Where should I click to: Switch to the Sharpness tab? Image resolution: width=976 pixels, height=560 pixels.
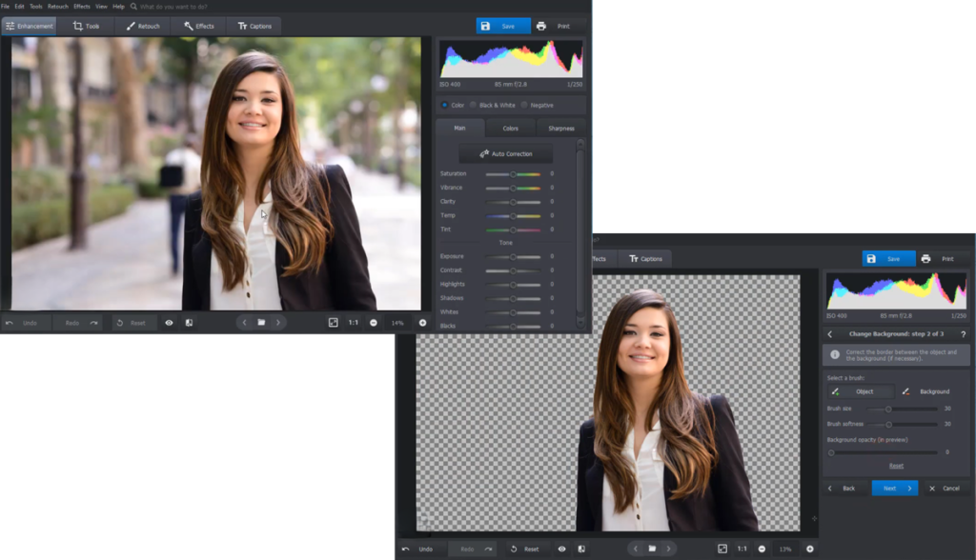pyautogui.click(x=561, y=128)
